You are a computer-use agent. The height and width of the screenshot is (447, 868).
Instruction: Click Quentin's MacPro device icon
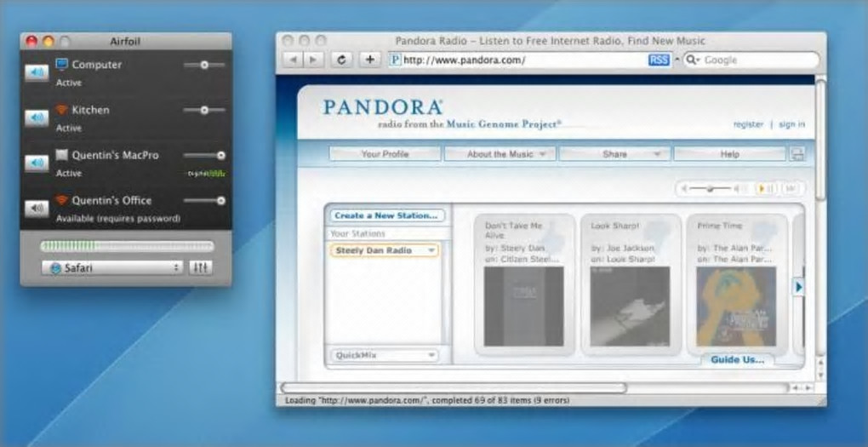pos(62,155)
